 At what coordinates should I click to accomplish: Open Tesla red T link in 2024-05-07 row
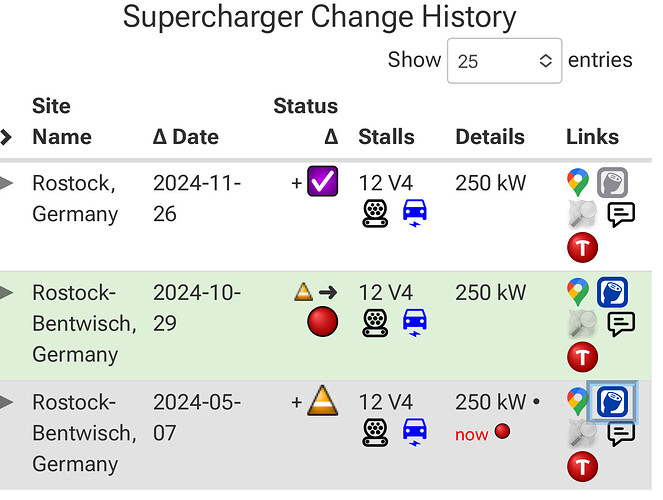(582, 466)
